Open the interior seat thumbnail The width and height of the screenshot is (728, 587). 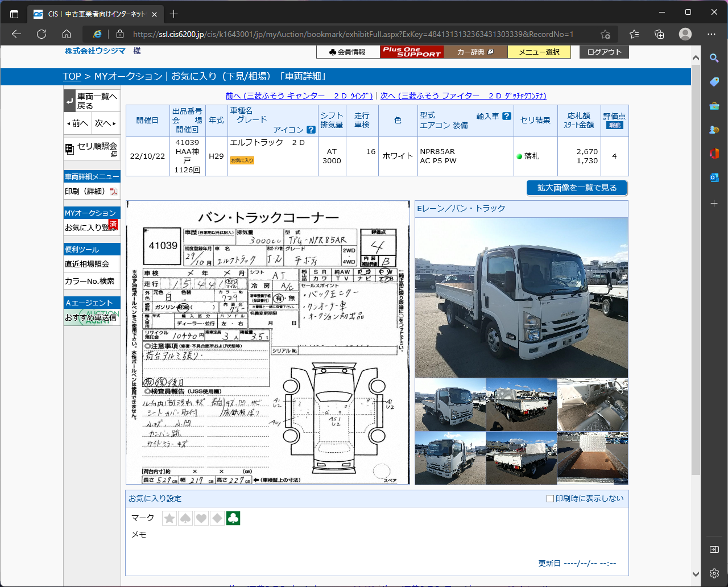coord(593,404)
